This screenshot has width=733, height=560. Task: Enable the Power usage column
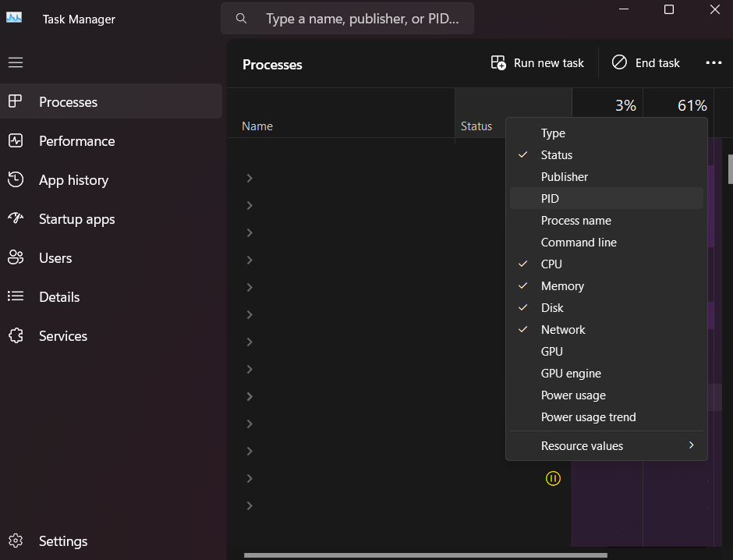click(607, 395)
